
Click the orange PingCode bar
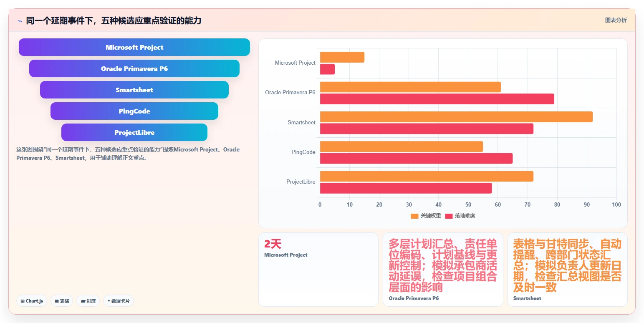coord(402,146)
